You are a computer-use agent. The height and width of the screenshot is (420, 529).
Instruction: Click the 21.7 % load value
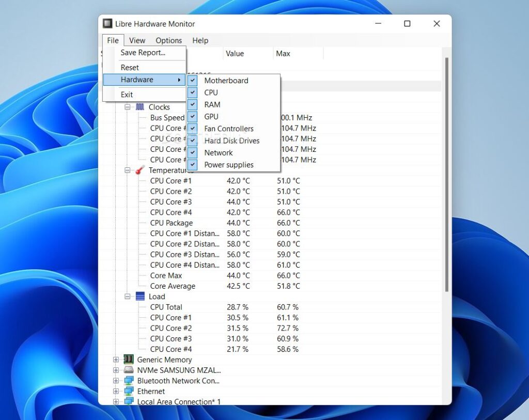[238, 349]
